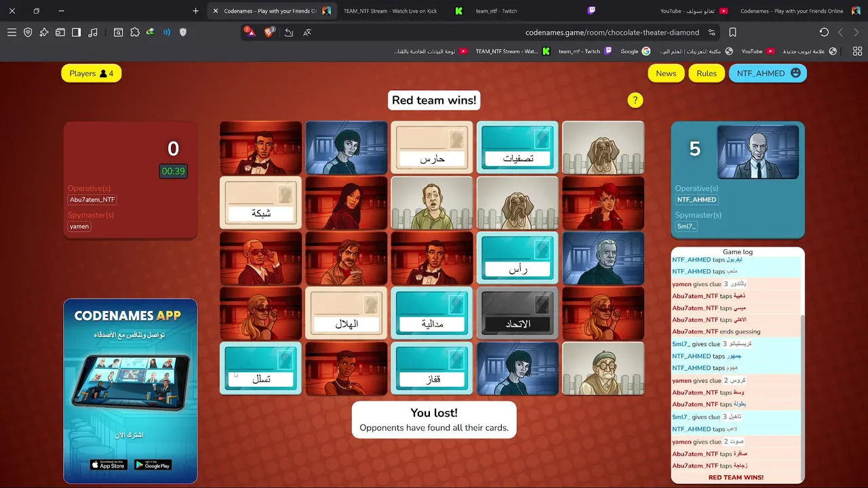The height and width of the screenshot is (488, 868).
Task: Click the active Codenames tab title
Action: click(270, 11)
